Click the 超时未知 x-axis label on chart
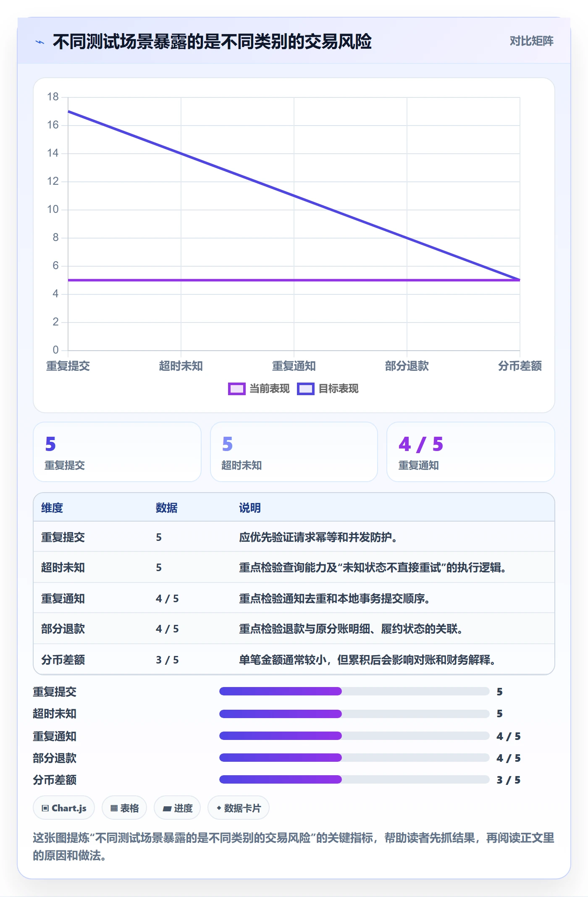The height and width of the screenshot is (897, 588). (181, 366)
